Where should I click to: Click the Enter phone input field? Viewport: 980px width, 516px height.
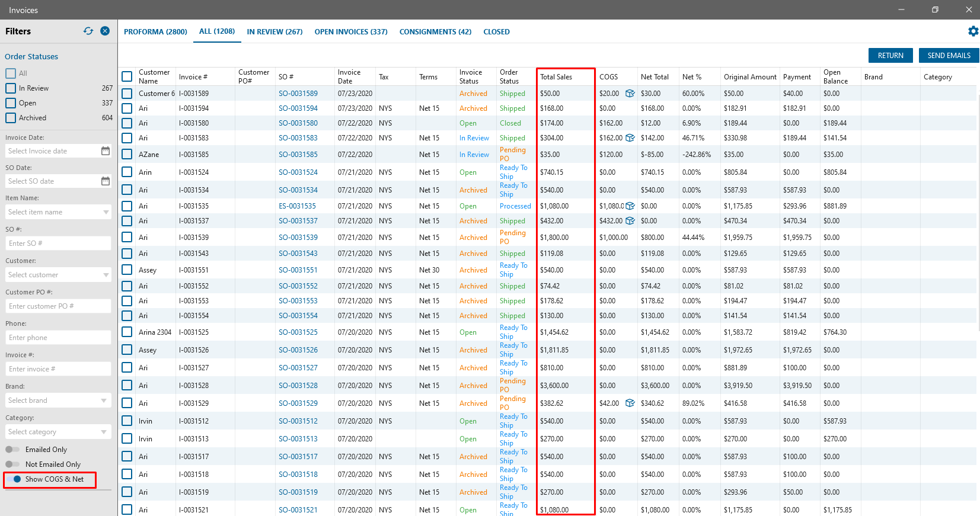[58, 338]
